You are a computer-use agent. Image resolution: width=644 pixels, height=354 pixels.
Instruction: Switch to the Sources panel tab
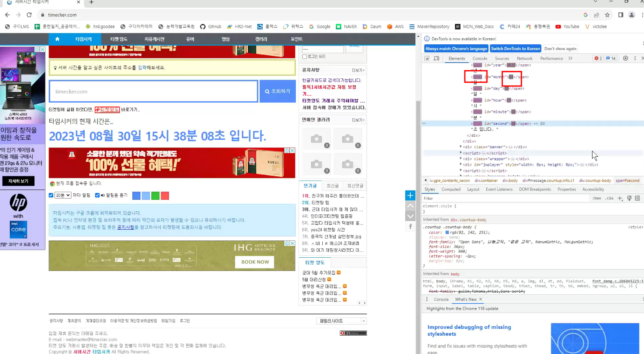[x=502, y=58]
